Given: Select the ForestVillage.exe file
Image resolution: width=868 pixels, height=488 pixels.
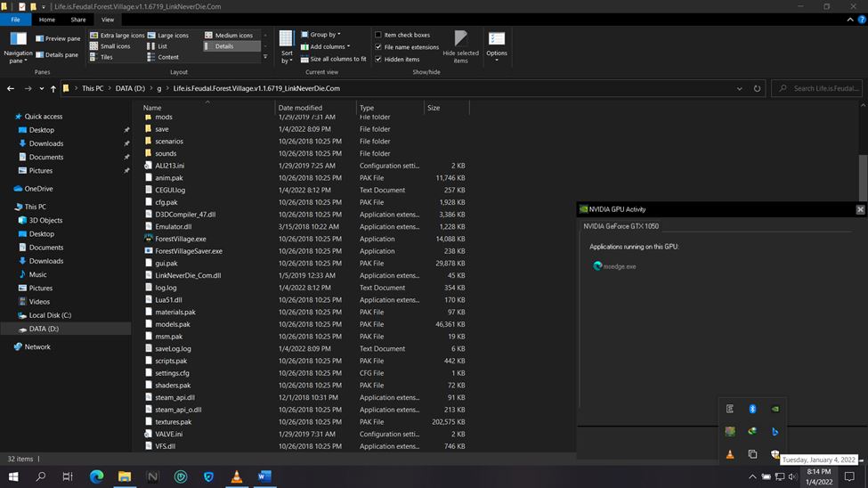Looking at the screenshot, I should pos(181,239).
